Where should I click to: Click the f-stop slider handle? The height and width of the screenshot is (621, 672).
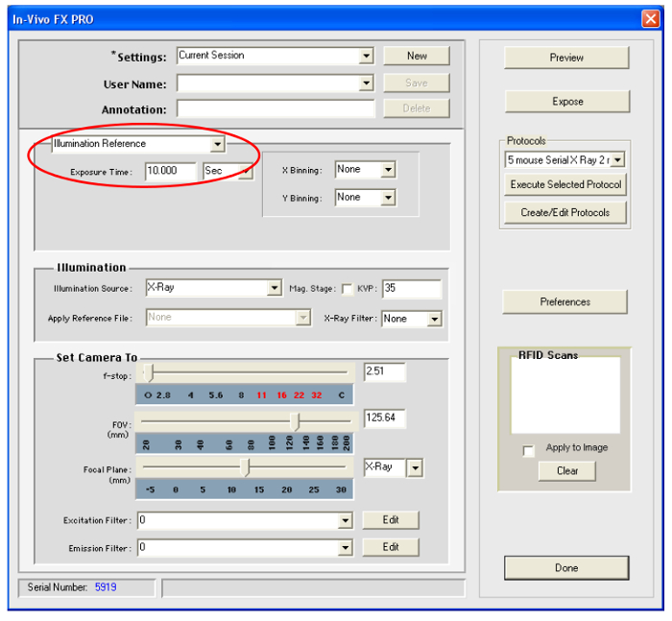pos(148,373)
